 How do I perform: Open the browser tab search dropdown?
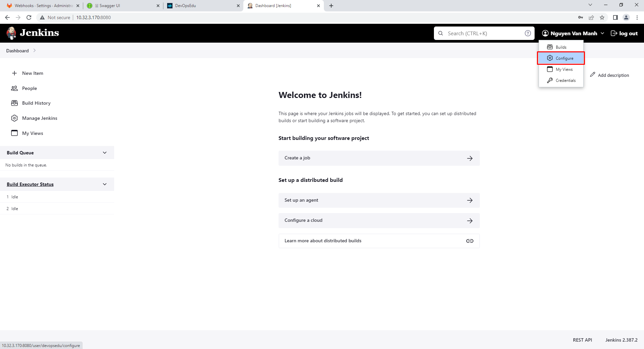[x=590, y=5]
